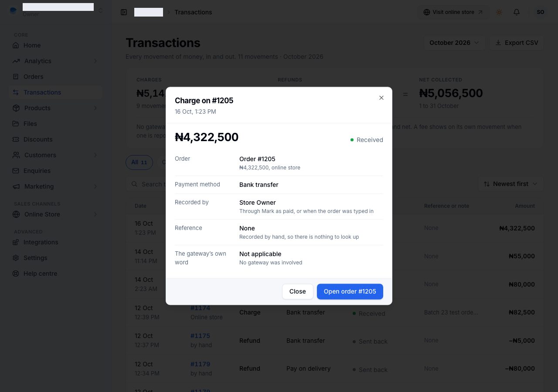This screenshot has width=558, height=392.
Task: Open the SO user avatar menu
Action: (x=541, y=12)
